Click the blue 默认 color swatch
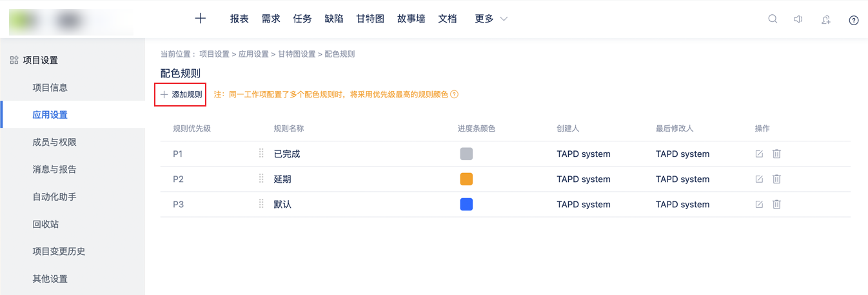Viewport: 868px width, 295px height. (466, 204)
